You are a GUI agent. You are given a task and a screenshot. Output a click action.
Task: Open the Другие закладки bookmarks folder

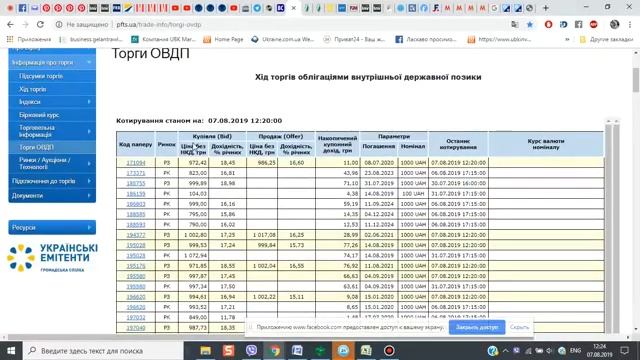(607, 40)
